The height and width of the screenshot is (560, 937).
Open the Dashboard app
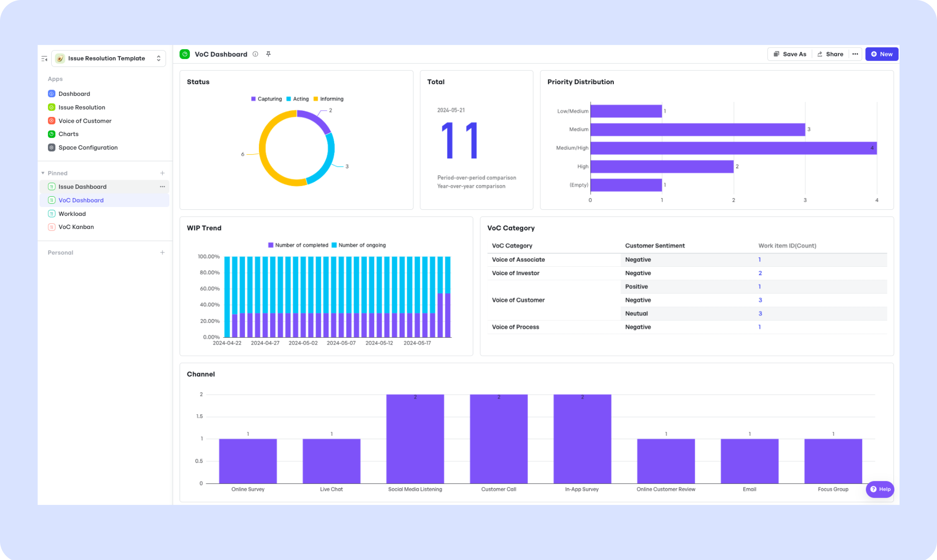pos(74,94)
